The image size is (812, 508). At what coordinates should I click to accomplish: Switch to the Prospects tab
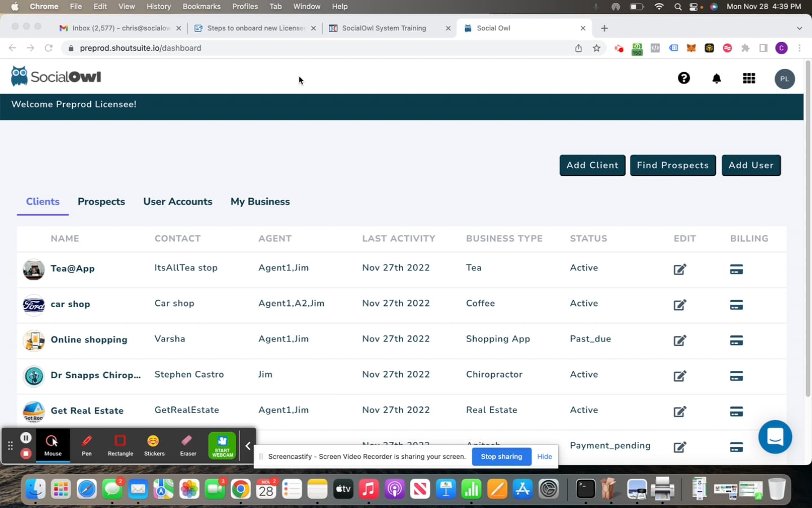pos(101,202)
